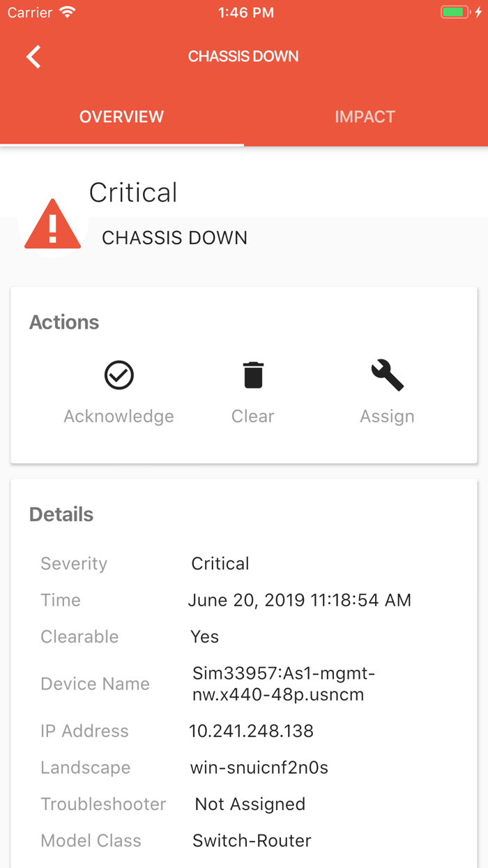This screenshot has height=868, width=488.
Task: Tap the Model Class Switch-Router value
Action: point(252,841)
